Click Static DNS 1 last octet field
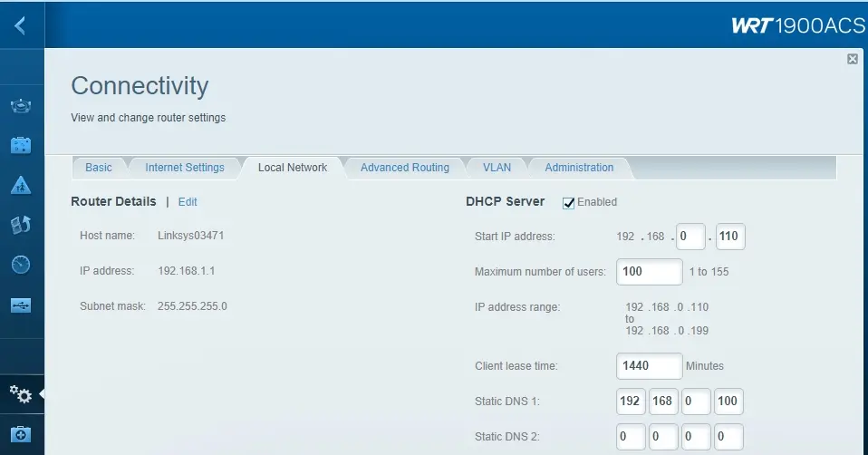 click(x=728, y=402)
